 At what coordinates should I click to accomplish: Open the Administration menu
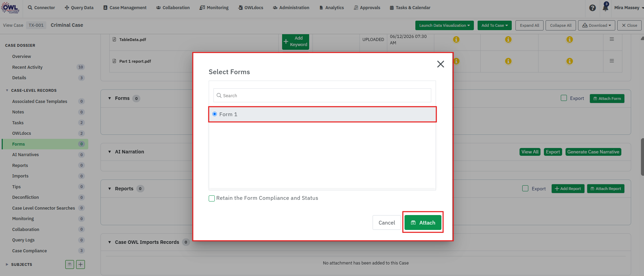[x=291, y=7]
